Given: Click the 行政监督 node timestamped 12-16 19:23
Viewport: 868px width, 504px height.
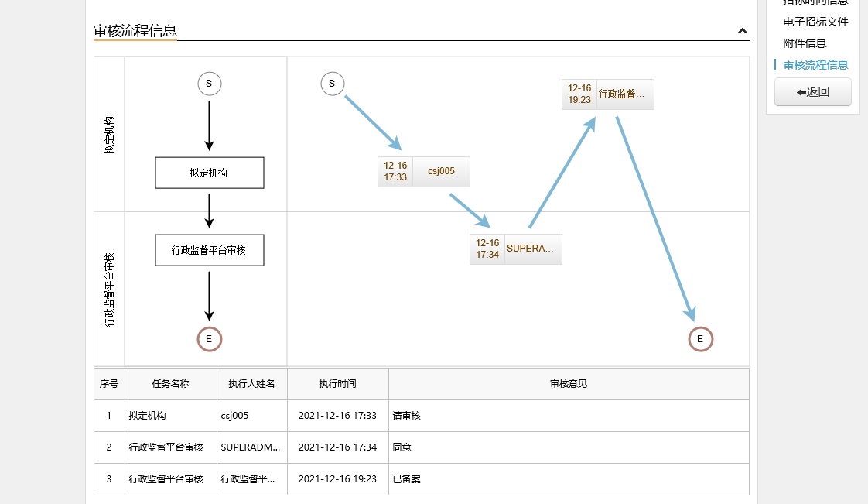Looking at the screenshot, I should [608, 94].
